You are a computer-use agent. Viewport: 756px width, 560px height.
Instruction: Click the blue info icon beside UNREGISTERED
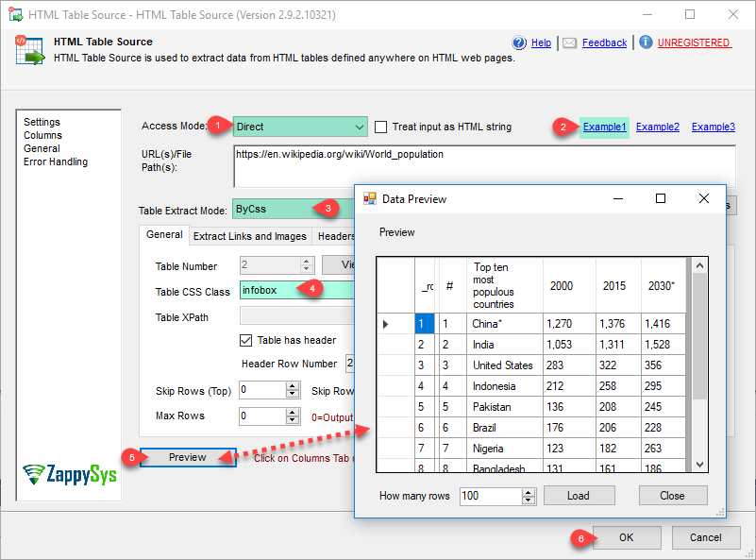pyautogui.click(x=646, y=42)
